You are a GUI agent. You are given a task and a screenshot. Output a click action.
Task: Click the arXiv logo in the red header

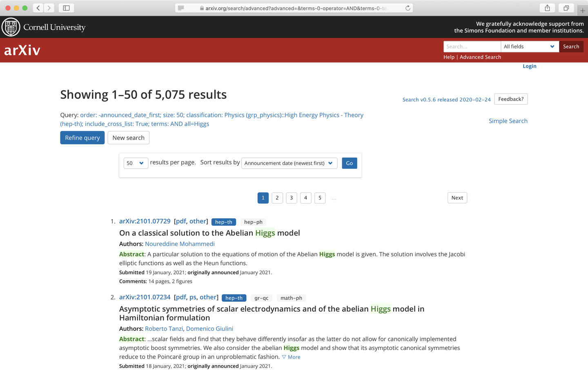pyautogui.click(x=22, y=50)
